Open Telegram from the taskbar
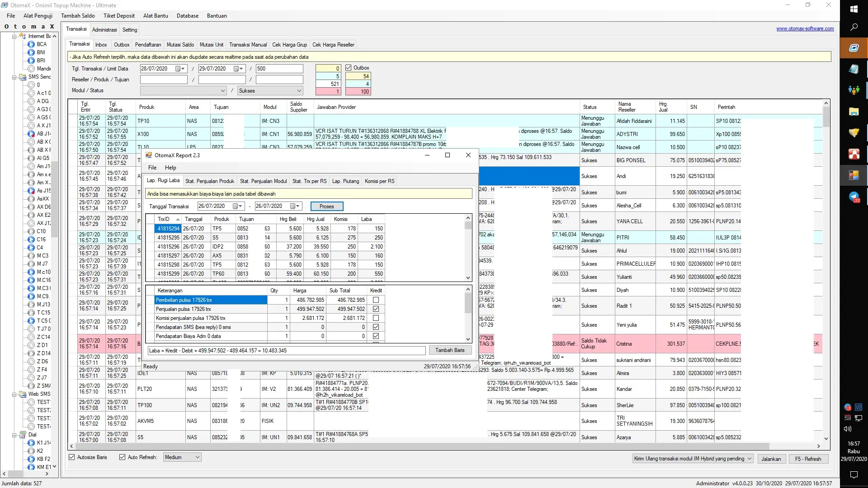This screenshot has width=868, height=488. coord(854,197)
